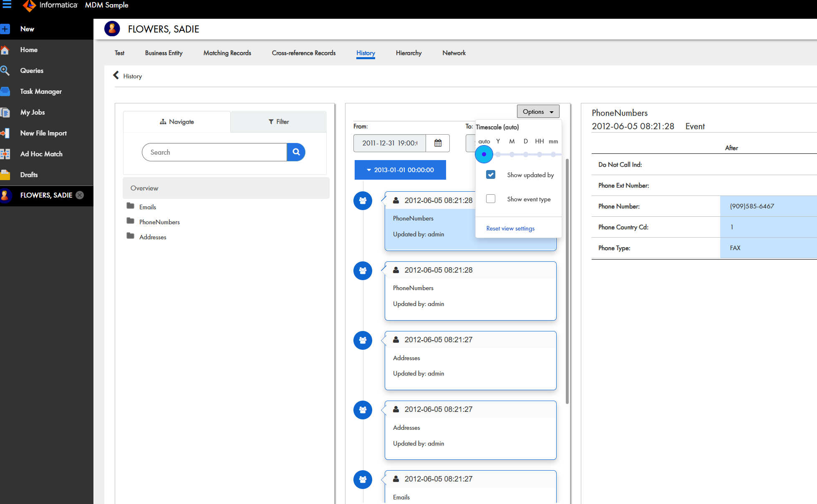The width and height of the screenshot is (817, 504).
Task: Select the Navigate tab
Action: (x=177, y=122)
